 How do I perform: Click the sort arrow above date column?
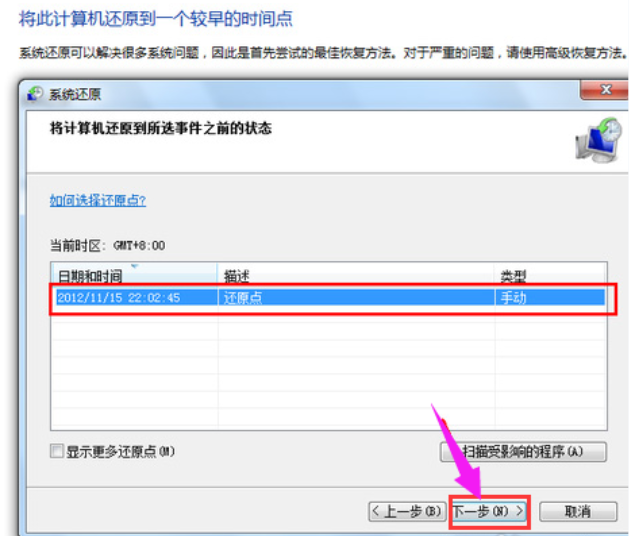pyautogui.click(x=134, y=267)
